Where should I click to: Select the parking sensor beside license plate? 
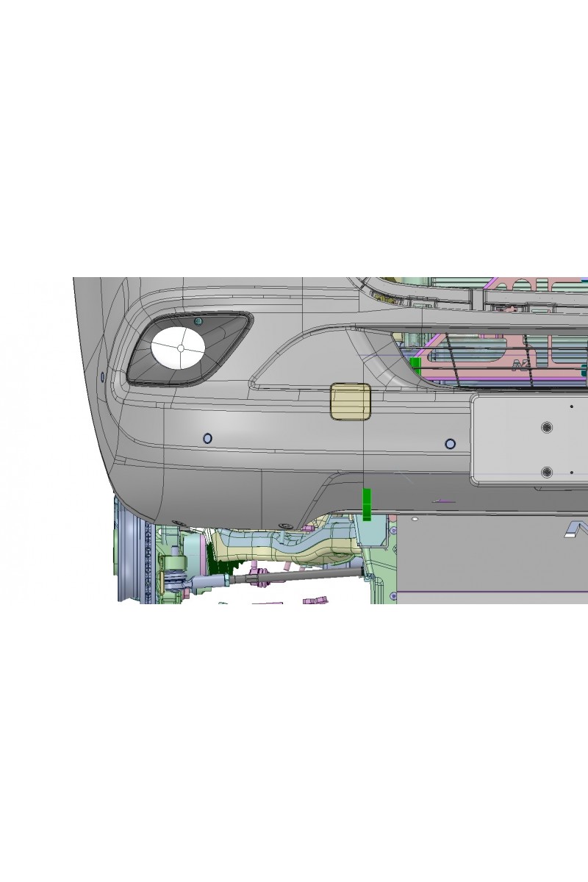(450, 444)
